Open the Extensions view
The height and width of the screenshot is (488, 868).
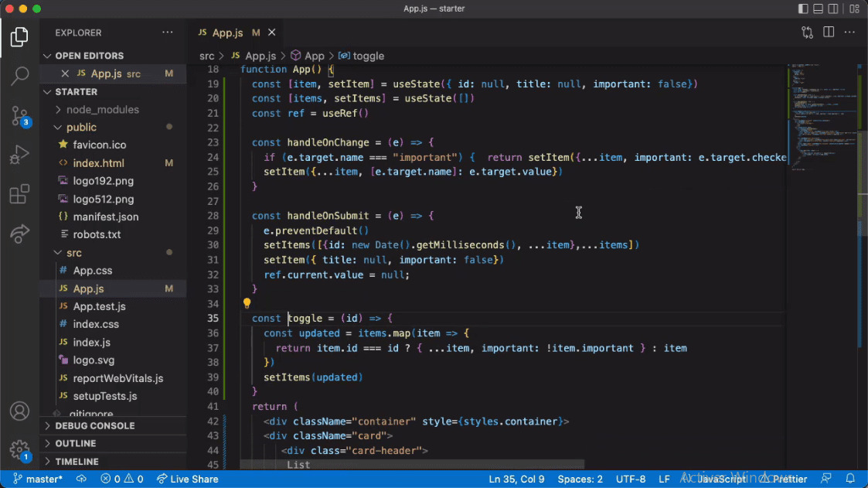[x=19, y=195]
